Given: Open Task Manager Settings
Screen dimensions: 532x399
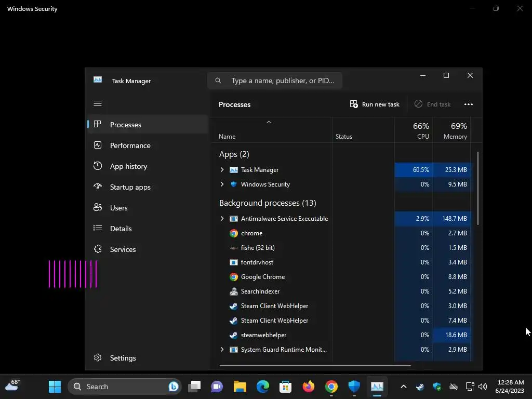Looking at the screenshot, I should (148, 358).
